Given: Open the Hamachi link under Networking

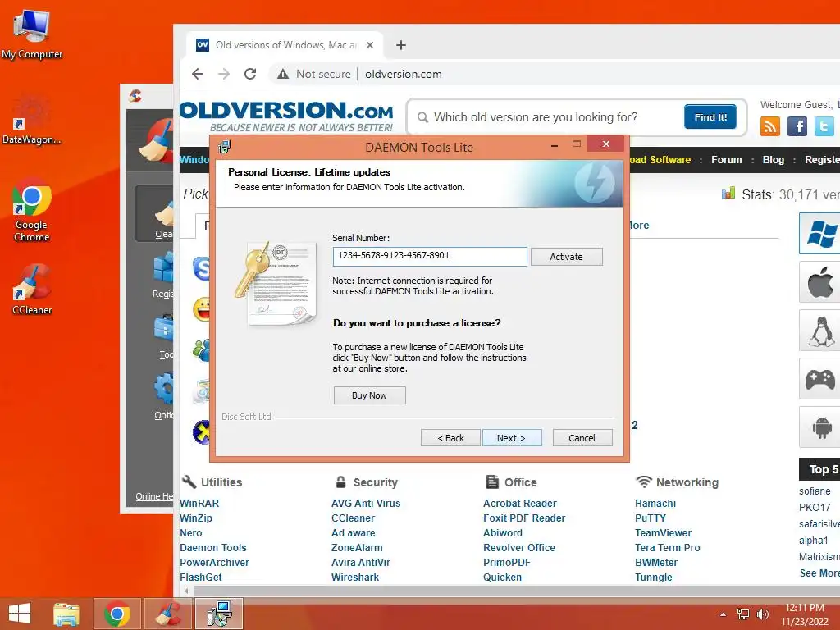Looking at the screenshot, I should tap(655, 504).
